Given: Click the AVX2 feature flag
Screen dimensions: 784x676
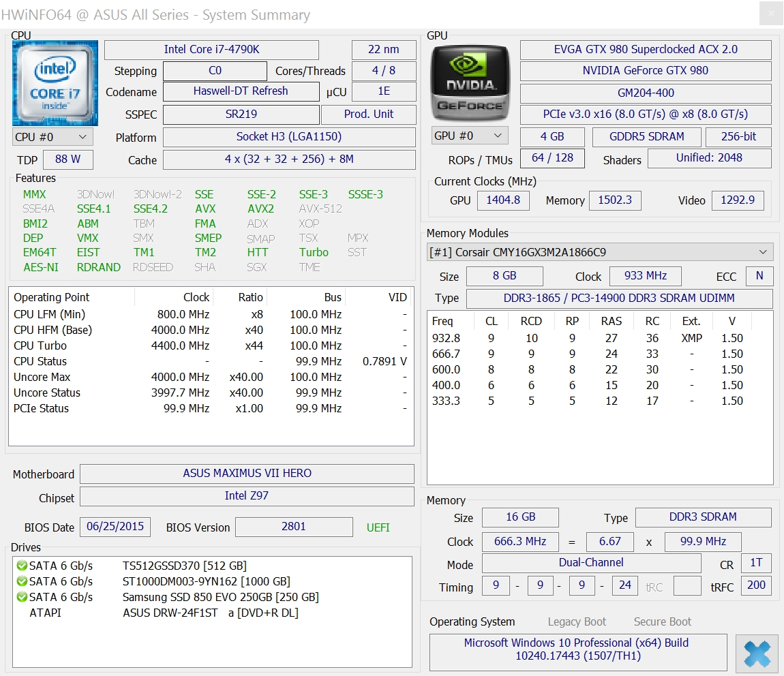Looking at the screenshot, I should (x=260, y=209).
